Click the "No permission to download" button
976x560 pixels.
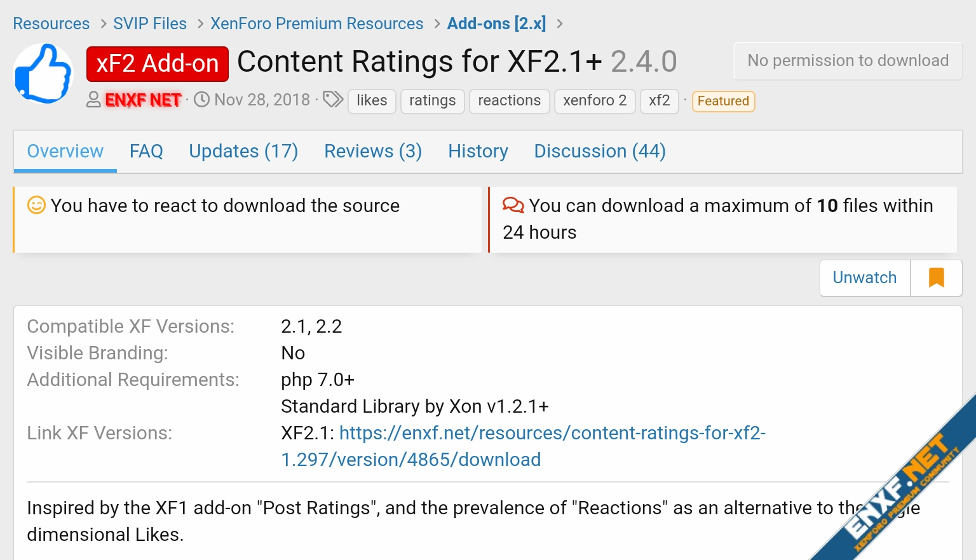point(848,61)
